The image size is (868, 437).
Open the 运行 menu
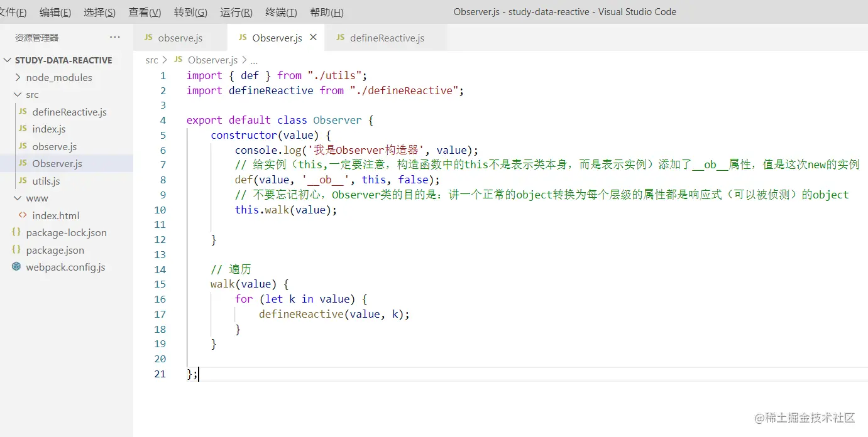[236, 11]
